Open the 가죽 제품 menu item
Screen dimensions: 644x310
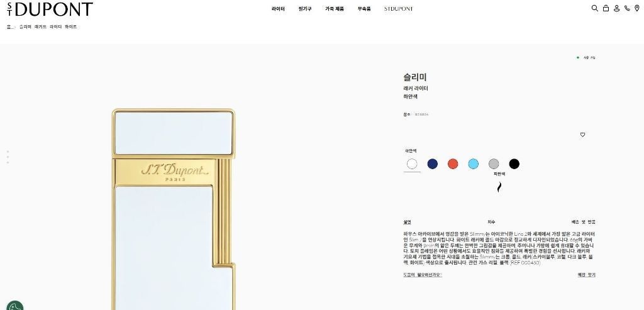point(335,9)
